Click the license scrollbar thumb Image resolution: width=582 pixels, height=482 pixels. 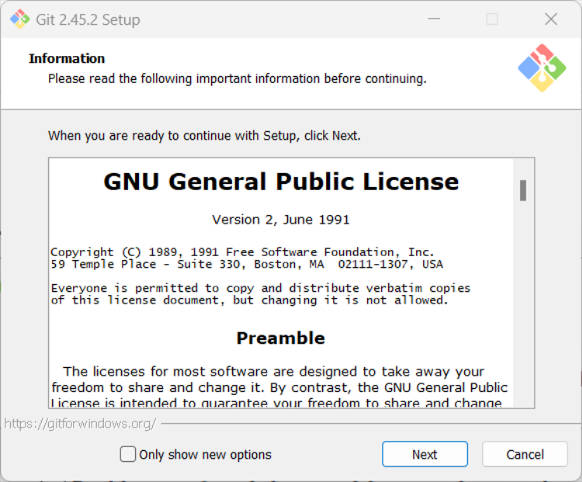point(523,190)
